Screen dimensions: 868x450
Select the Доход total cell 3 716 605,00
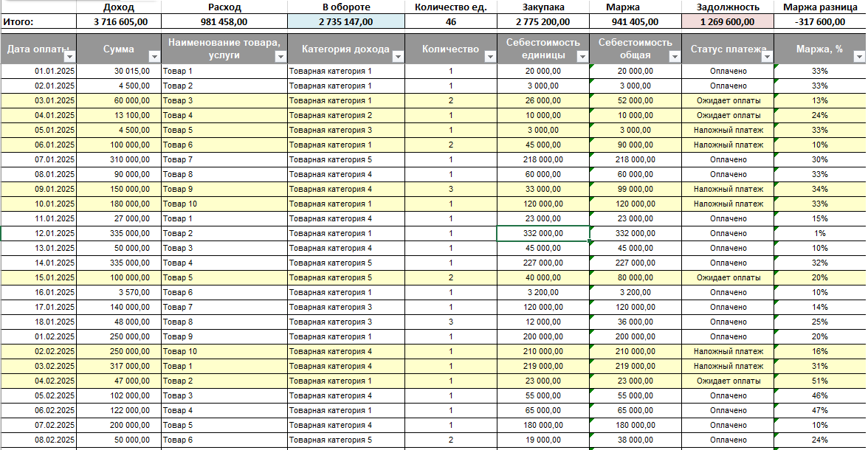click(x=119, y=22)
